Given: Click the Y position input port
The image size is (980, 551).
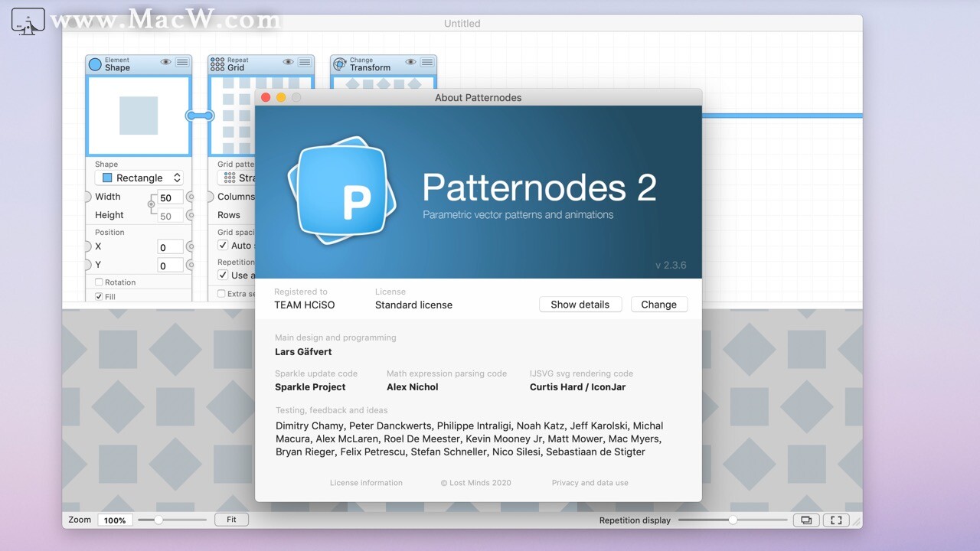Looking at the screenshot, I should [87, 265].
